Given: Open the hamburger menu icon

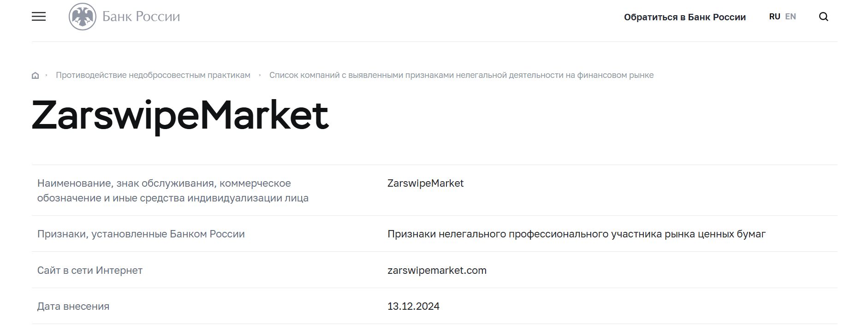Looking at the screenshot, I should click(x=39, y=17).
